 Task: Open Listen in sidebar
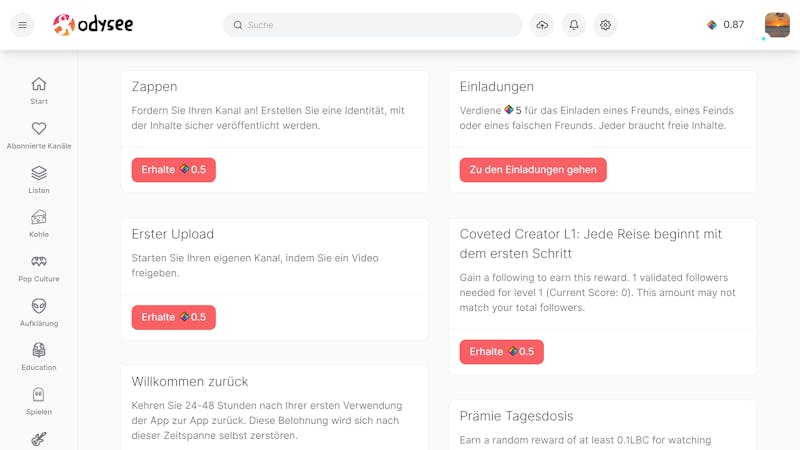39,180
